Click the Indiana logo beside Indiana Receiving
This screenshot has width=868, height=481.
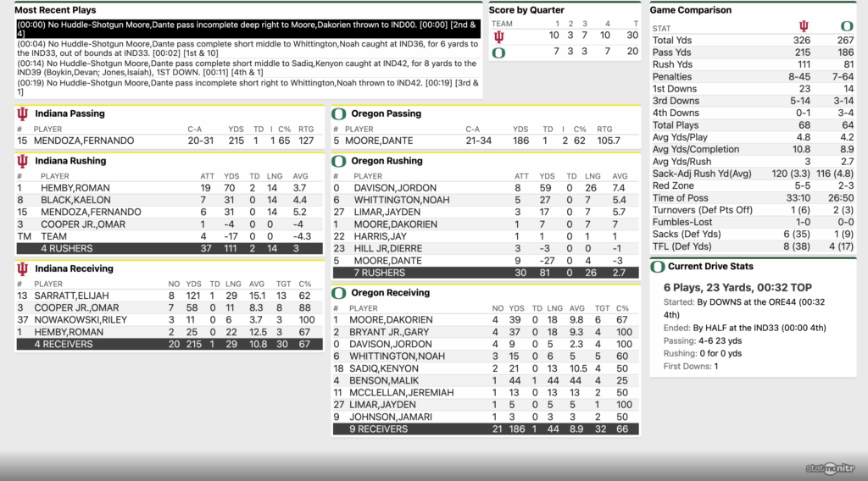point(22,268)
